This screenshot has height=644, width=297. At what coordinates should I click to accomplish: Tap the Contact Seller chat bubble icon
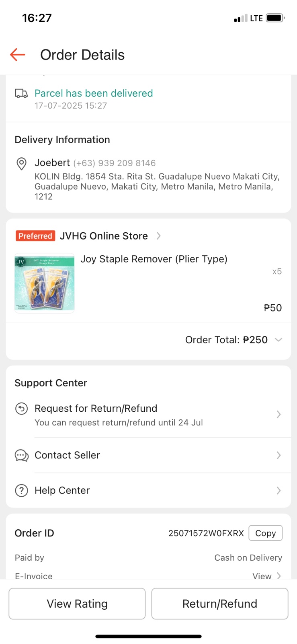[21, 456]
